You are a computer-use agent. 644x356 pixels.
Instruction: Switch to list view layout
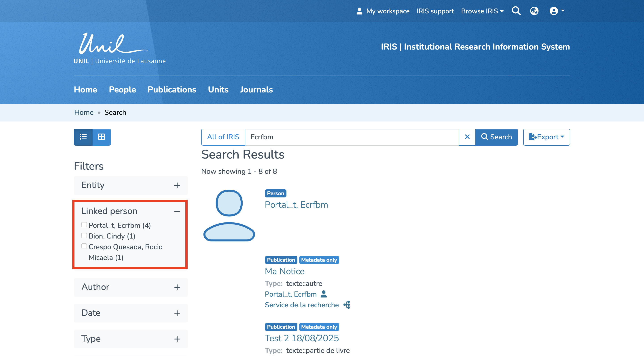[83, 137]
